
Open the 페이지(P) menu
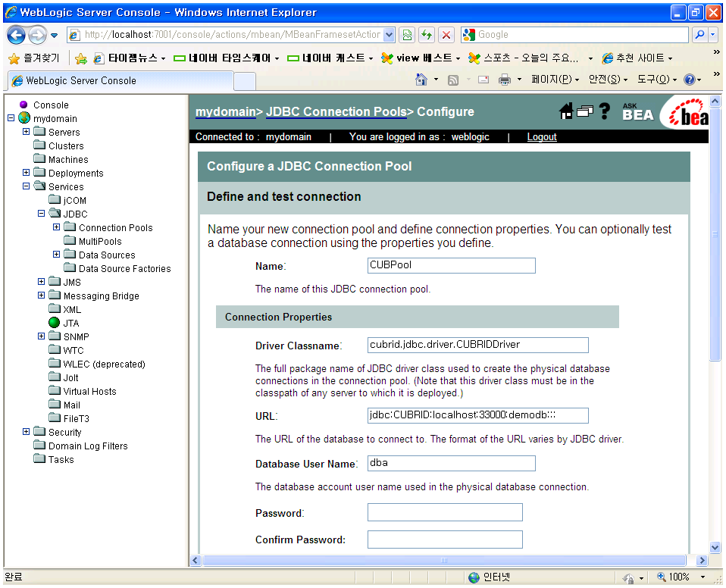coord(555,80)
